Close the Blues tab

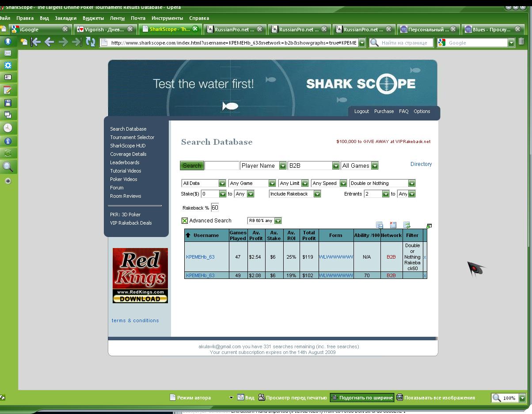coord(518,29)
